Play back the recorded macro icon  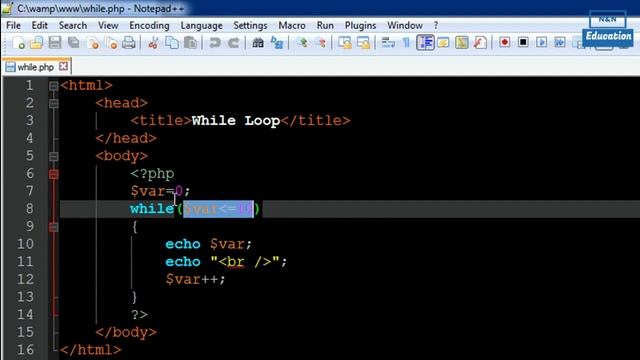542,42
